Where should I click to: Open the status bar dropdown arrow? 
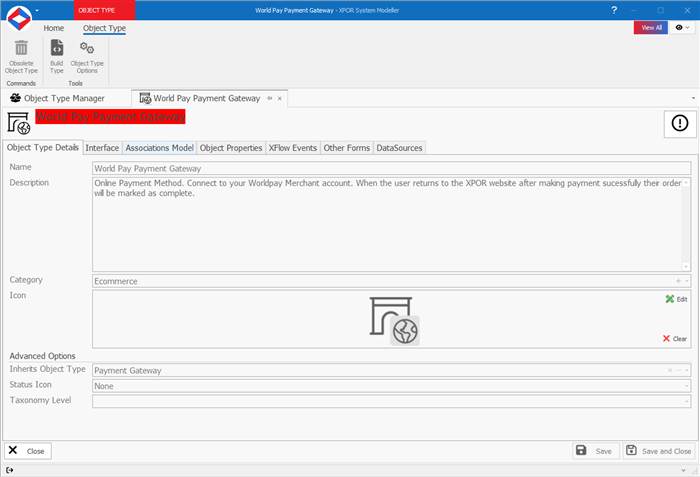tap(683, 470)
